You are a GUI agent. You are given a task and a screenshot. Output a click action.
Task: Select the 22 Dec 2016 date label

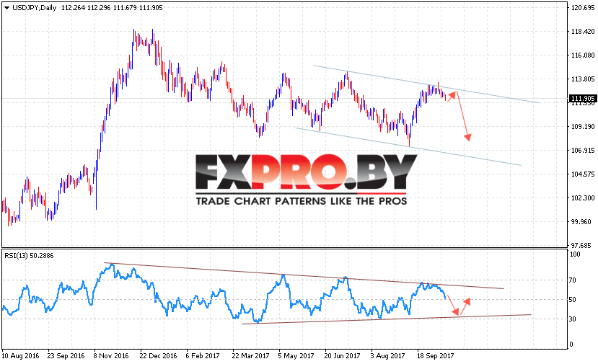(x=158, y=356)
